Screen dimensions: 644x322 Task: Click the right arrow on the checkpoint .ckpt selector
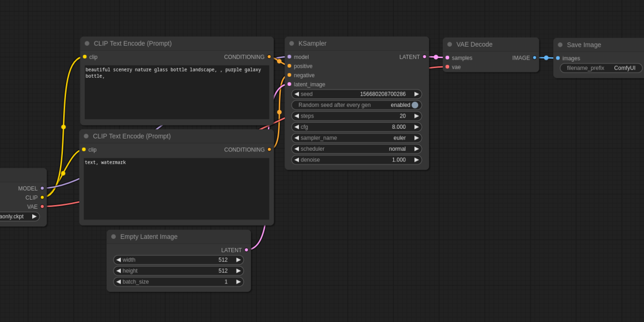(x=34, y=216)
